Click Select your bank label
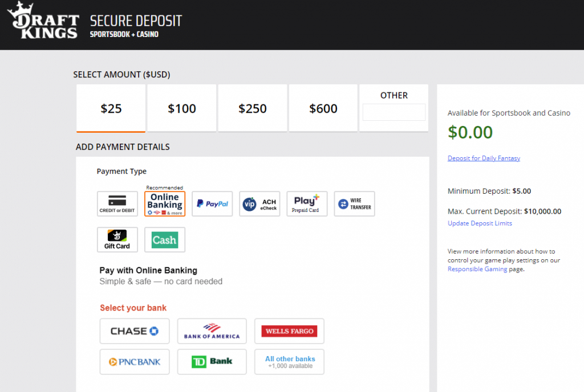Viewport: 584px width, 392px height. click(x=133, y=308)
